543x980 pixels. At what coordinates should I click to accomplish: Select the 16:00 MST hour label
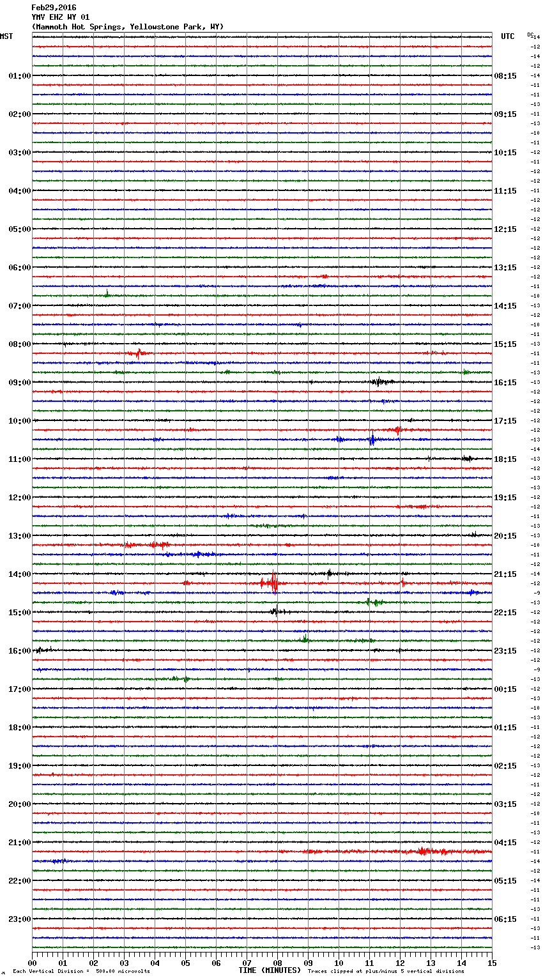(19, 651)
